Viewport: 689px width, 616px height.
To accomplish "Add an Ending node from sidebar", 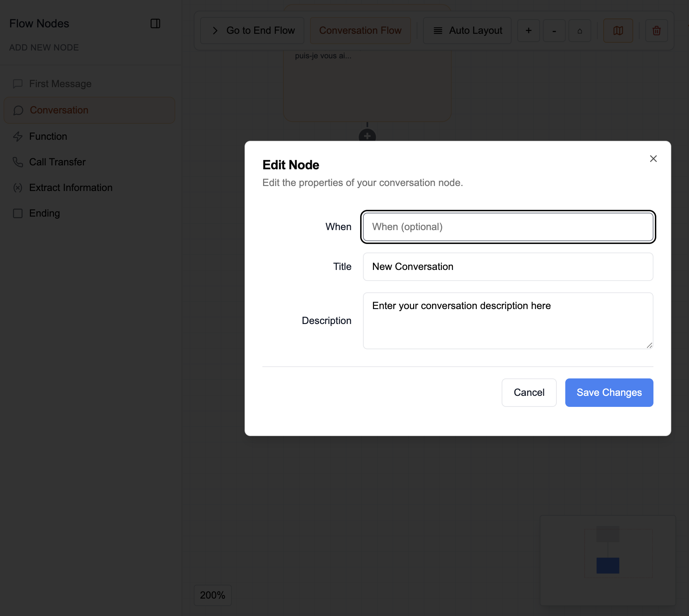I will tap(44, 213).
